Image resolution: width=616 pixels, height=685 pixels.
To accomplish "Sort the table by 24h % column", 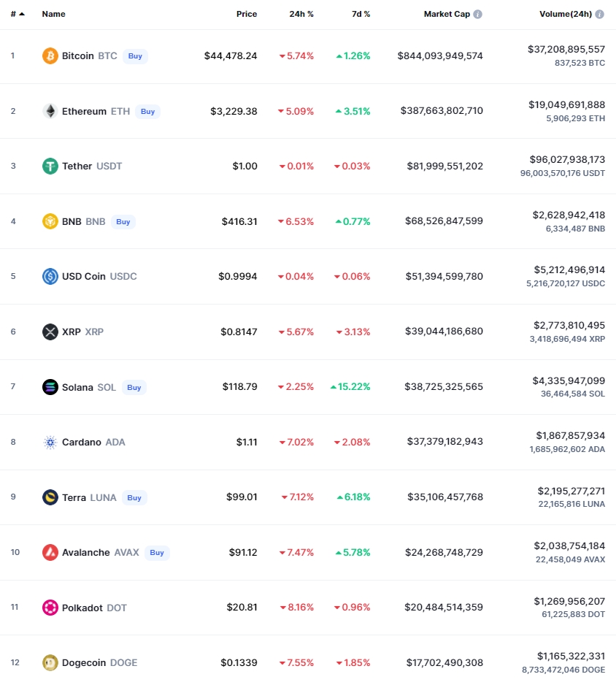I will point(301,14).
